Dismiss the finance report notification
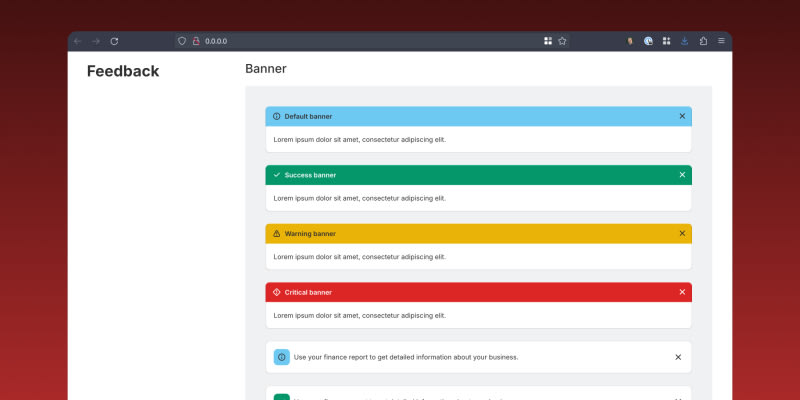This screenshot has width=800, height=400. [678, 357]
